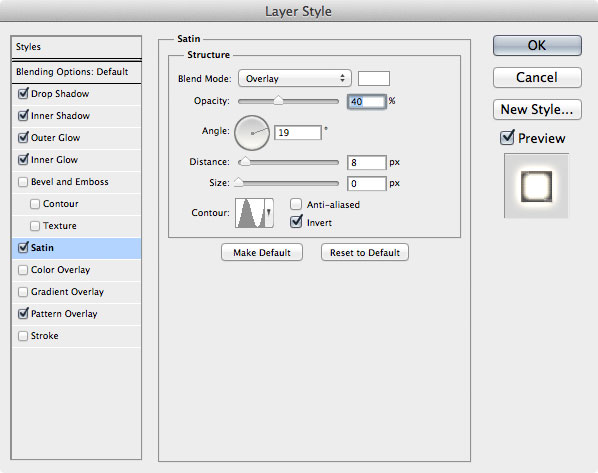Enable the Stroke effect checkbox
This screenshot has width=598, height=473.
coord(23,336)
